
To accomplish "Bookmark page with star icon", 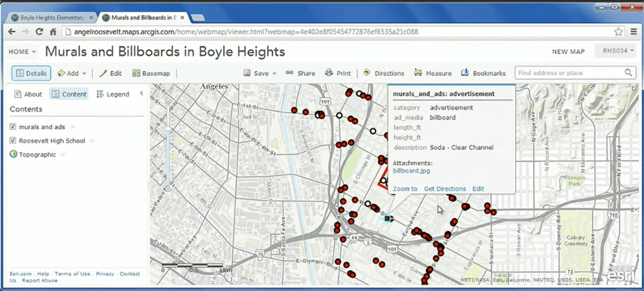I will [x=618, y=32].
